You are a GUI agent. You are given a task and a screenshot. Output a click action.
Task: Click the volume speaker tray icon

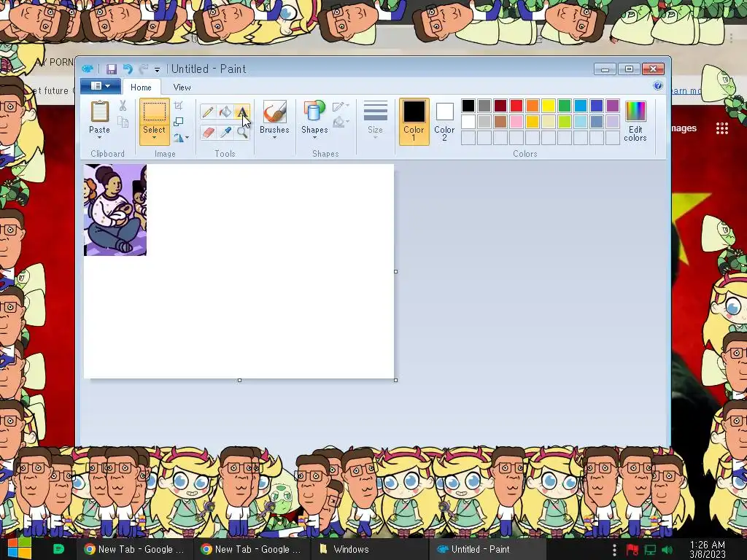click(667, 550)
